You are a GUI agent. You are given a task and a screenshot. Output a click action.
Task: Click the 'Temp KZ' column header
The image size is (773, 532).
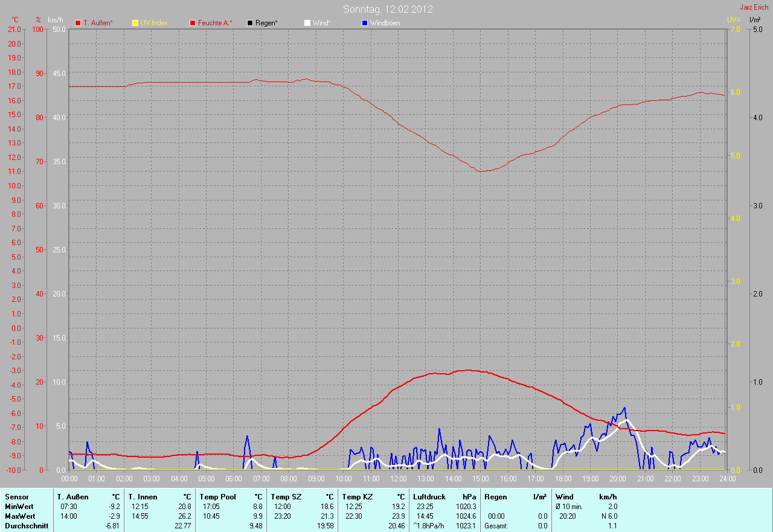pos(357,497)
